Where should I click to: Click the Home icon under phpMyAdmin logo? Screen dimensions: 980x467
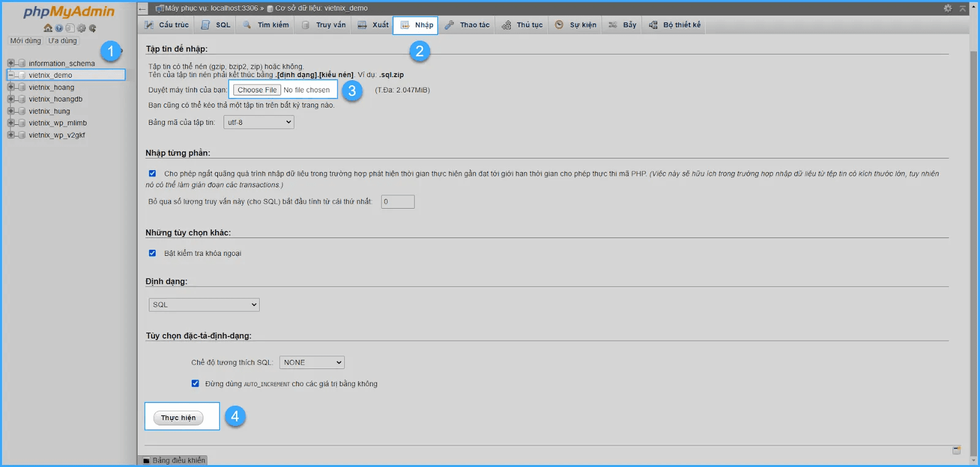(48, 28)
